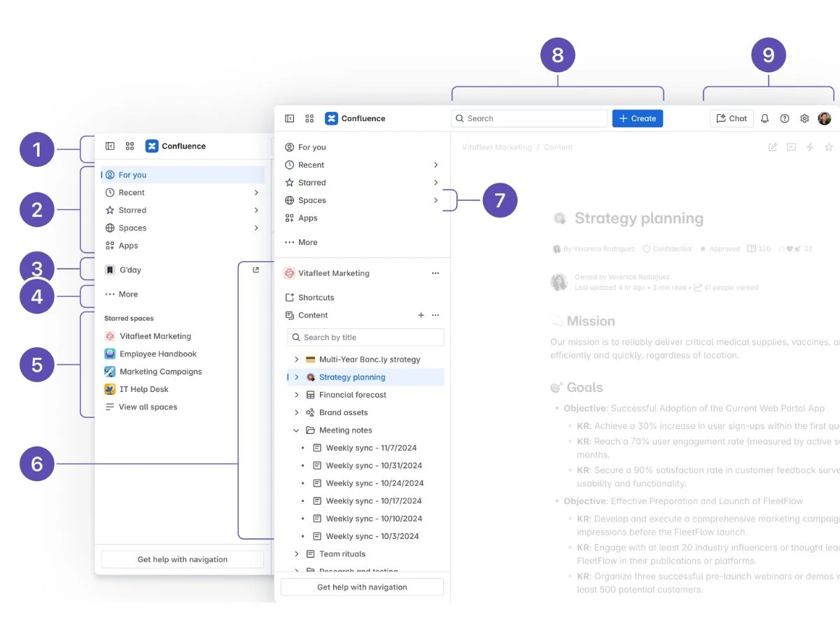
Task: Click Vitafleet Marketing breadcrumb link
Action: tap(497, 148)
